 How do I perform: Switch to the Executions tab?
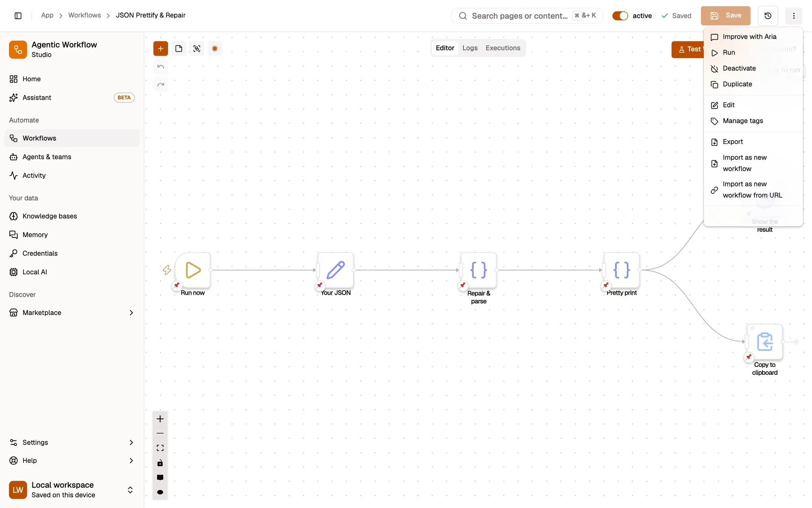click(x=503, y=48)
